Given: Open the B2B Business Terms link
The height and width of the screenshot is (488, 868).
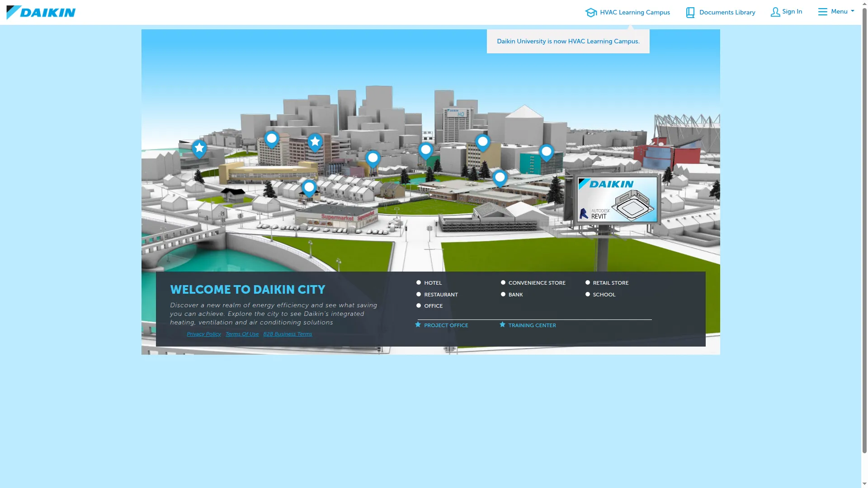Looking at the screenshot, I should [288, 334].
